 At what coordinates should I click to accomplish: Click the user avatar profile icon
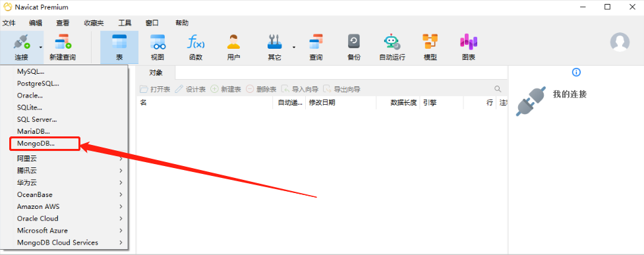[x=620, y=42]
